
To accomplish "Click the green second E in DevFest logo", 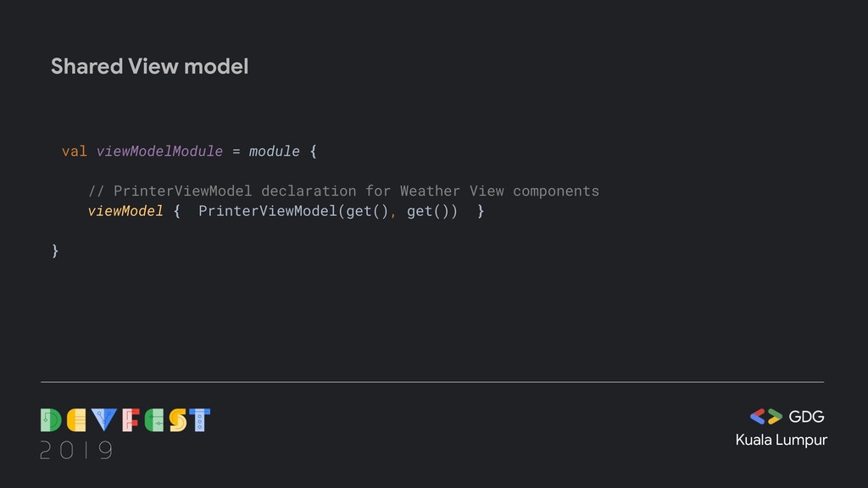I will click(154, 420).
